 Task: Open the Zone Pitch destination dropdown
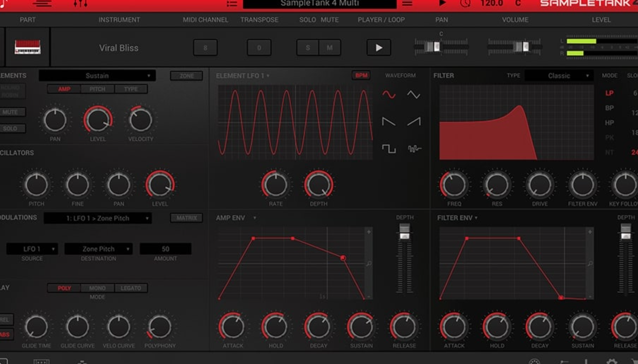pos(99,249)
